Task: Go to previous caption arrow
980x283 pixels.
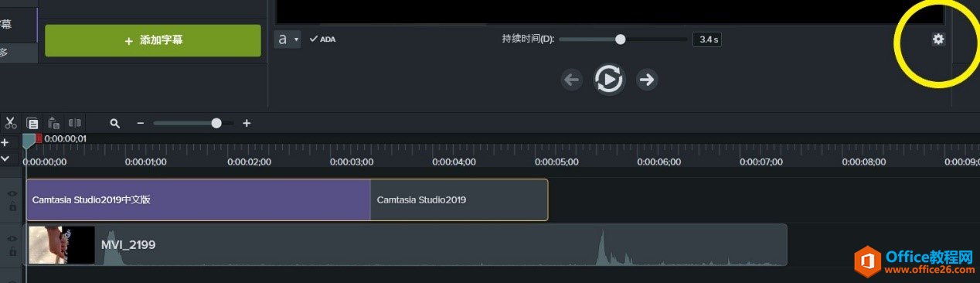Action: click(571, 79)
